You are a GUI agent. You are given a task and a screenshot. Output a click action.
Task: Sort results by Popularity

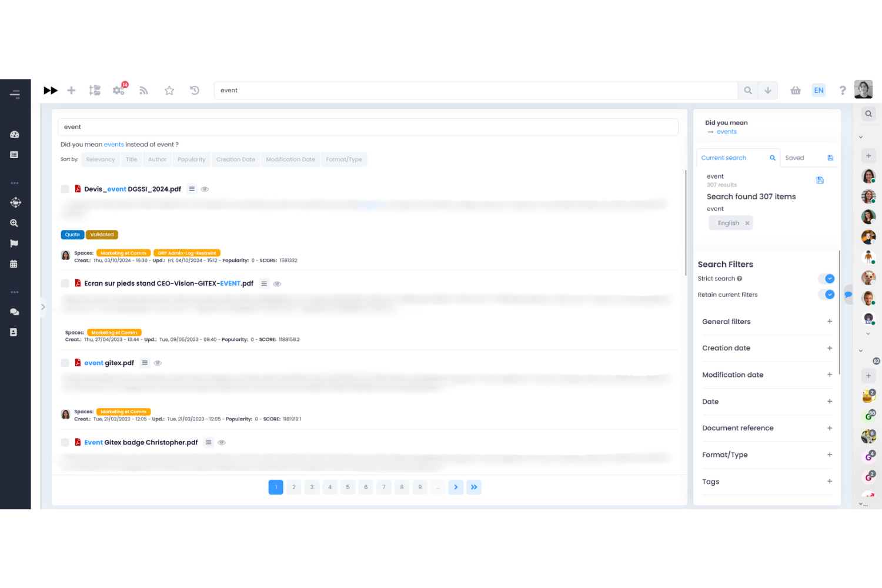[x=192, y=159]
